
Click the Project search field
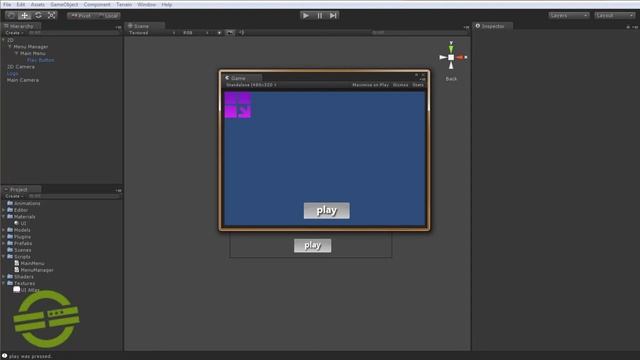click(73, 196)
